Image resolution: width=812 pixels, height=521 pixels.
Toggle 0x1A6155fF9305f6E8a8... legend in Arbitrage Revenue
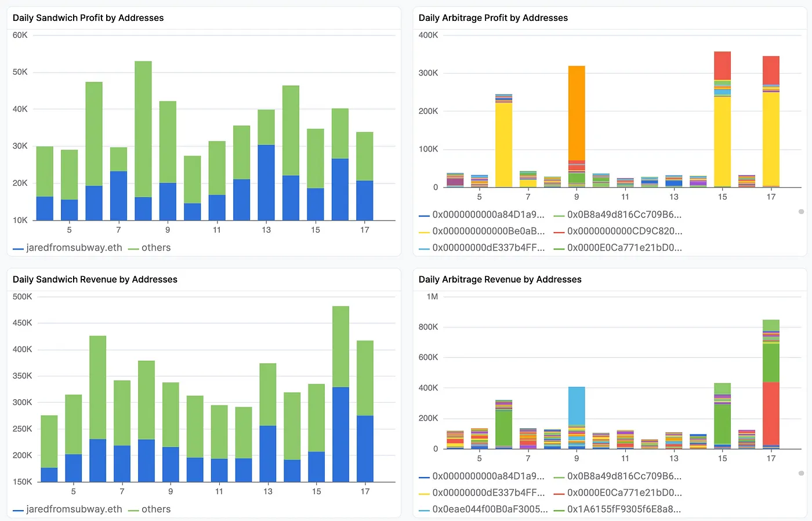[623, 509]
